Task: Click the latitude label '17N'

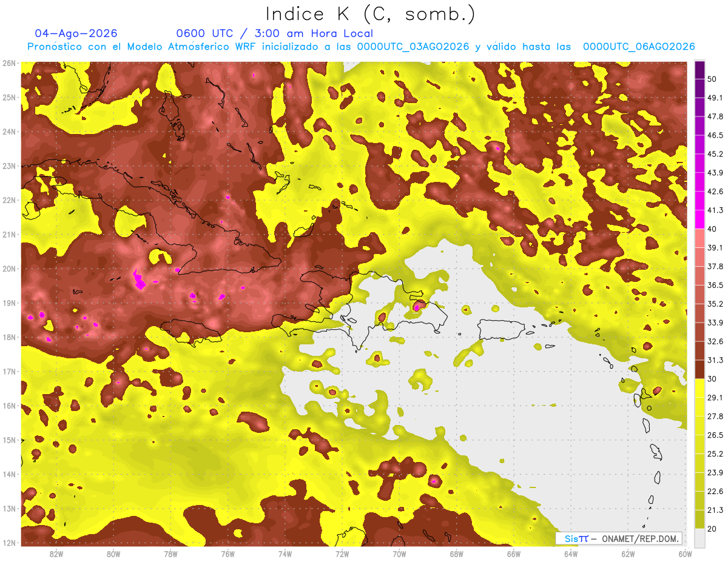Action: coord(9,372)
